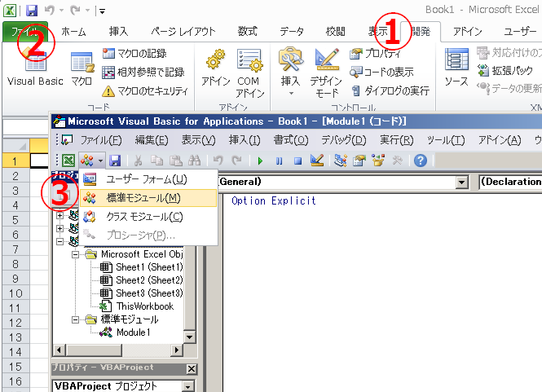Open マクロのセキュリティ settings

coord(145,91)
